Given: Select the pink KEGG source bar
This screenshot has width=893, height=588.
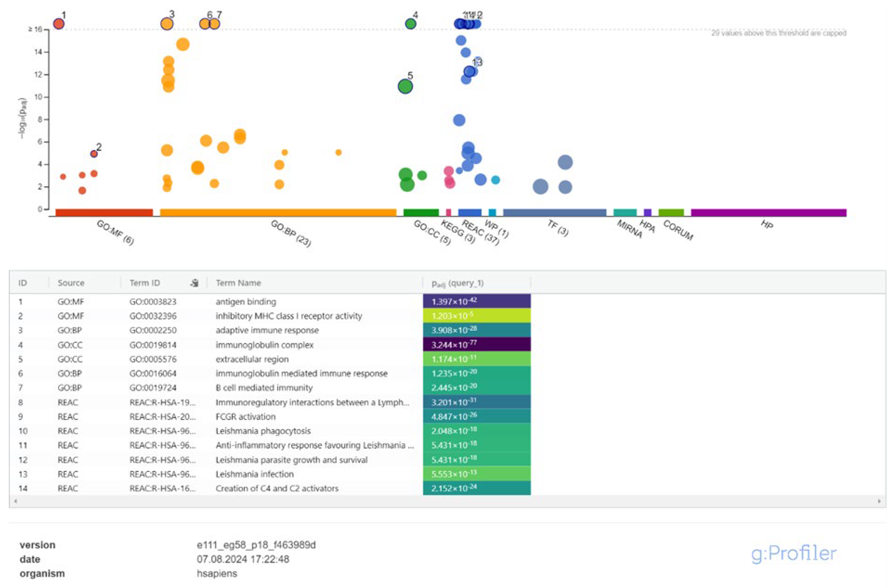Looking at the screenshot, I should tap(449, 213).
